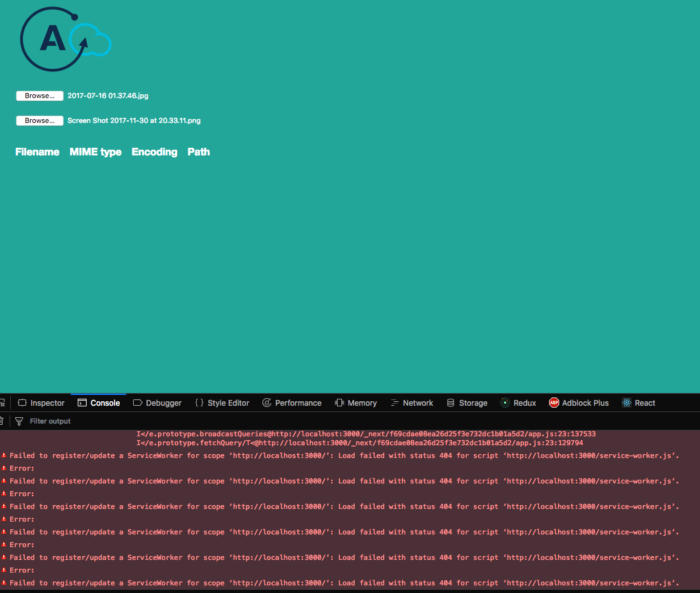700x593 pixels.
Task: Click the Redux green circle icon
Action: 505,403
